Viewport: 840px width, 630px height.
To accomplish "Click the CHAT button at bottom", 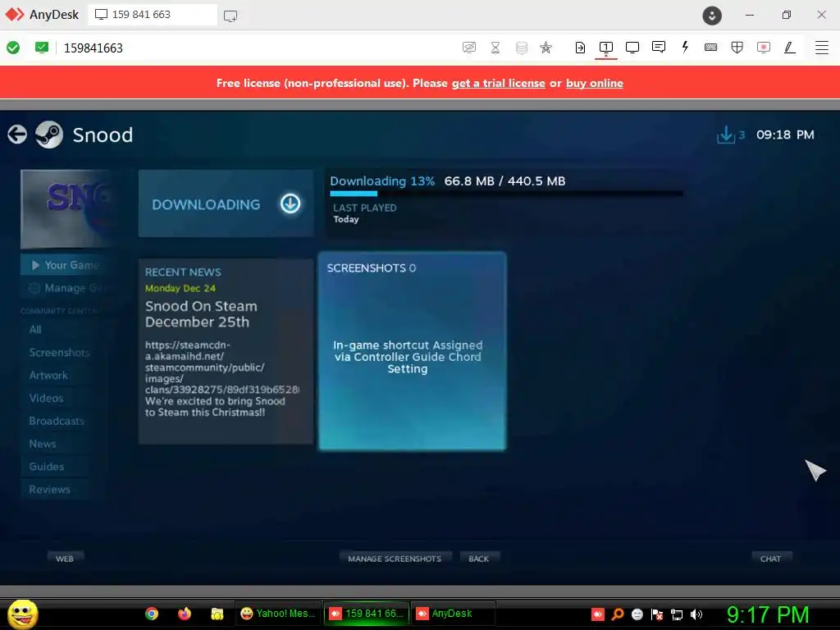I will [x=770, y=559].
